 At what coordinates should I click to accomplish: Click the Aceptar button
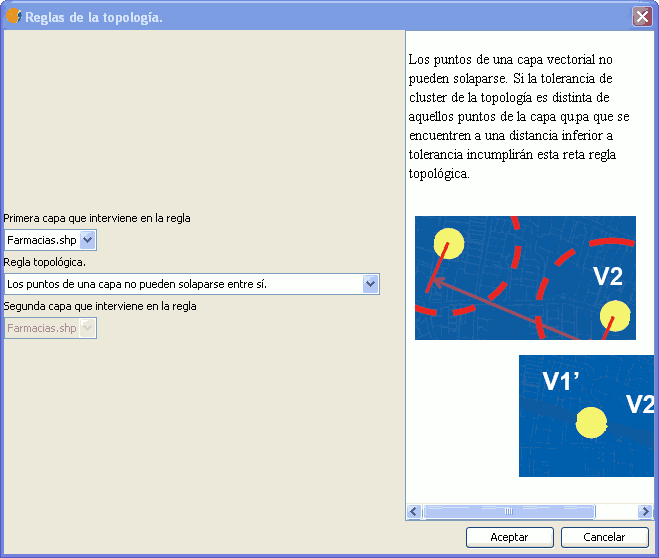[x=509, y=537]
